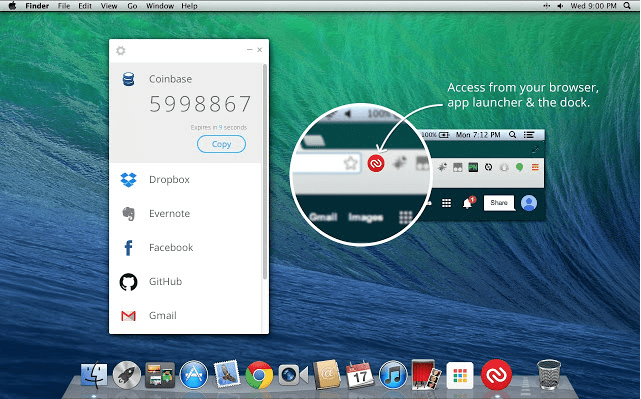641x399 pixels.
Task: Open the Edit menu
Action: click(85, 6)
